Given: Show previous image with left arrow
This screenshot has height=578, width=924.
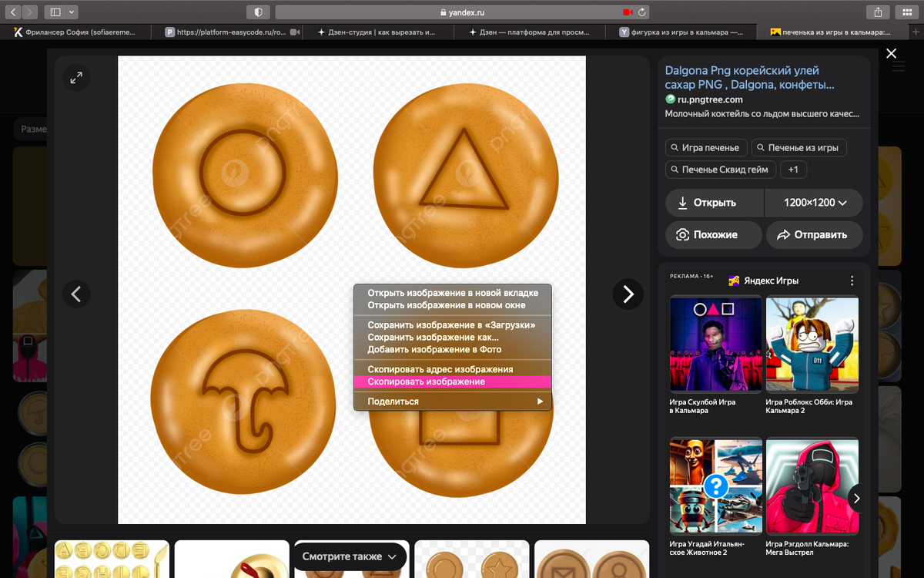Looking at the screenshot, I should (76, 294).
